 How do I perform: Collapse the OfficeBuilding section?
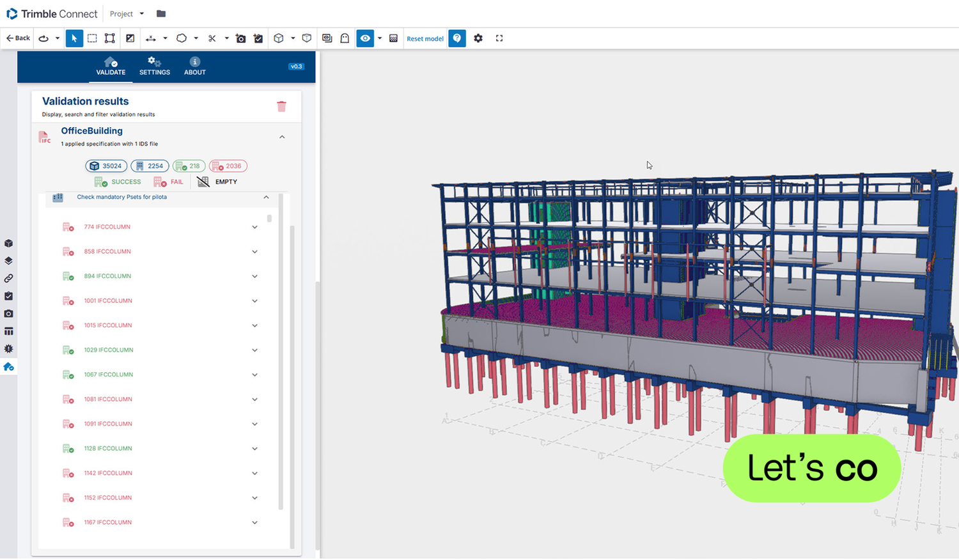[x=282, y=137]
